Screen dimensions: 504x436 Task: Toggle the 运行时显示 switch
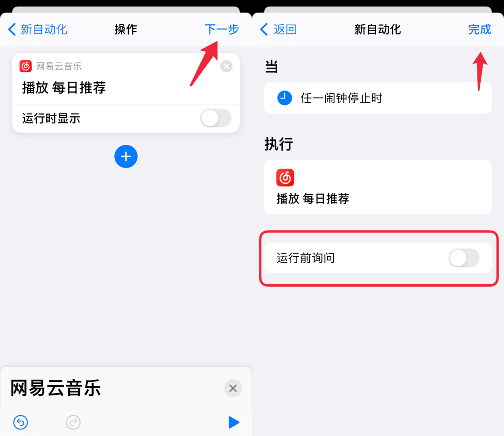click(x=216, y=118)
